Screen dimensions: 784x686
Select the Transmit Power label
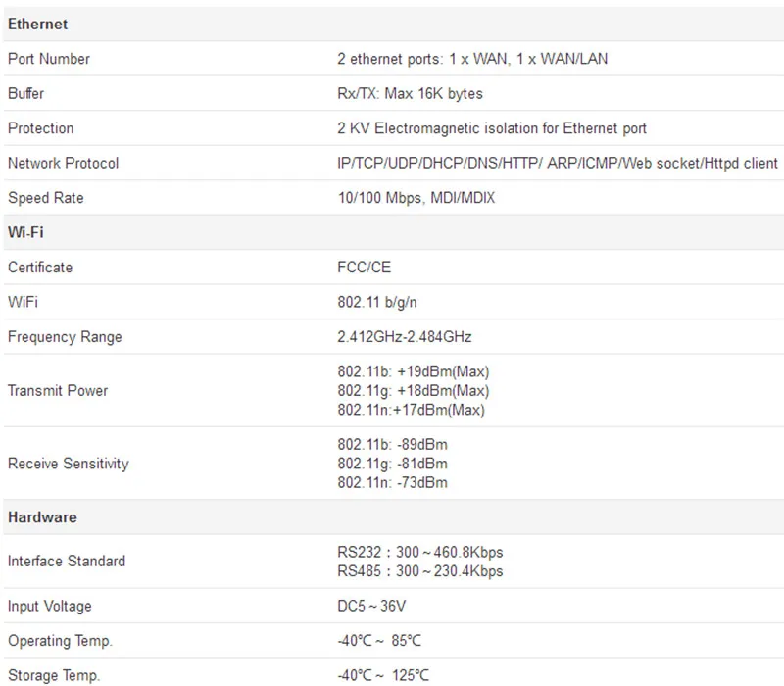58,390
